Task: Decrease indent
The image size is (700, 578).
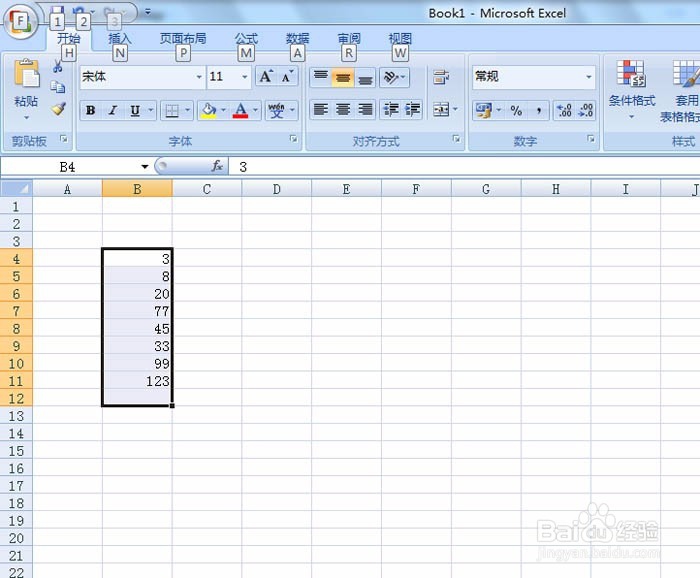Action: [391, 109]
